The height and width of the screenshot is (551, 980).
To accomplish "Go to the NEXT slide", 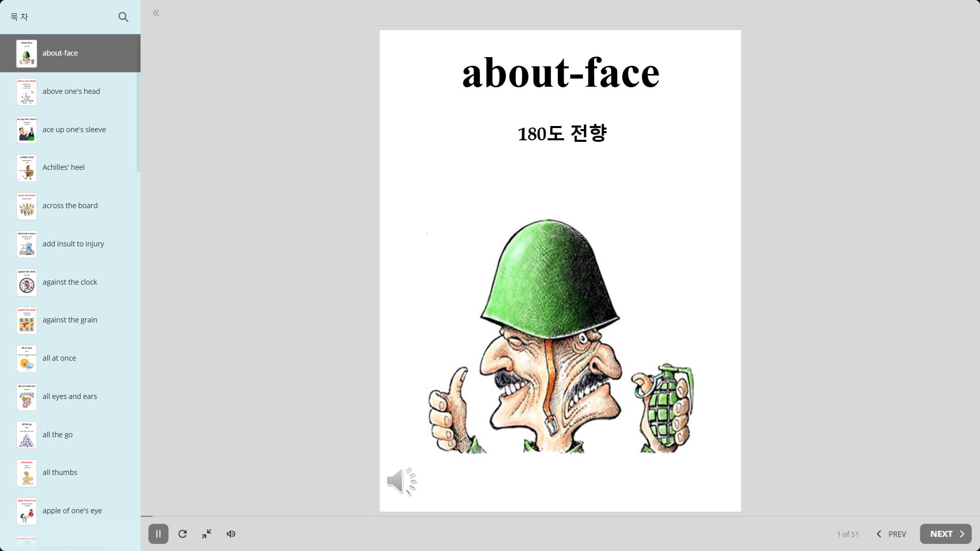I will (x=945, y=534).
